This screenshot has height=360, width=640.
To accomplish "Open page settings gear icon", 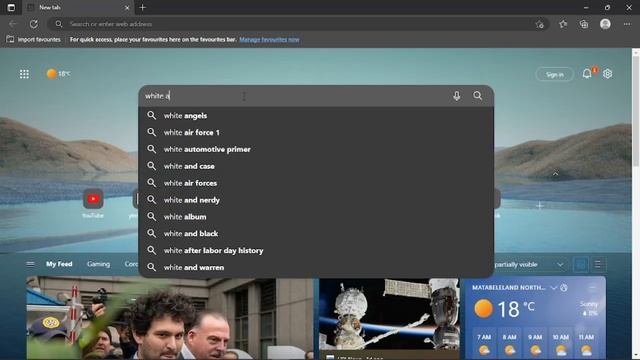I will point(607,73).
